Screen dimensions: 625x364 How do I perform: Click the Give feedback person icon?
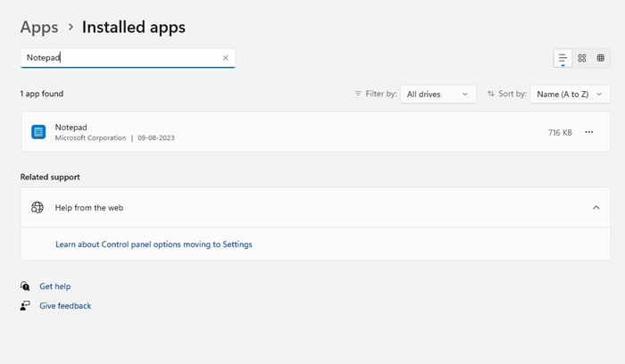click(25, 306)
